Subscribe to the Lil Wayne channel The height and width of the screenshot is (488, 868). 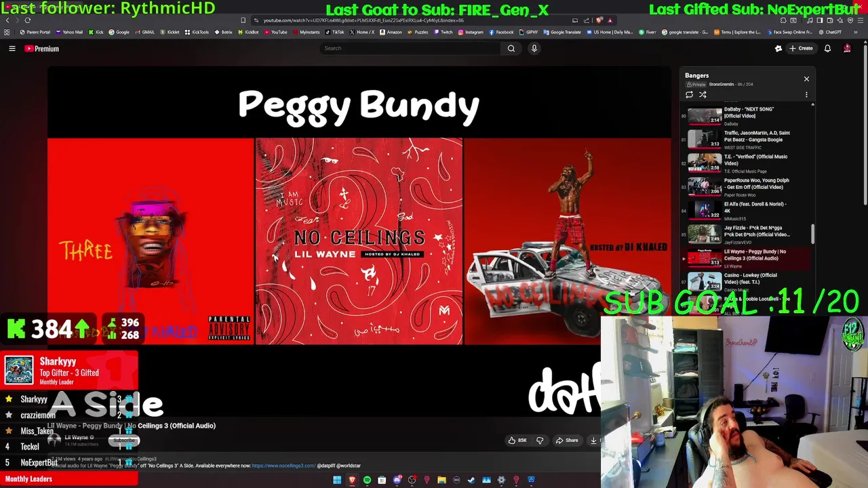(x=124, y=441)
